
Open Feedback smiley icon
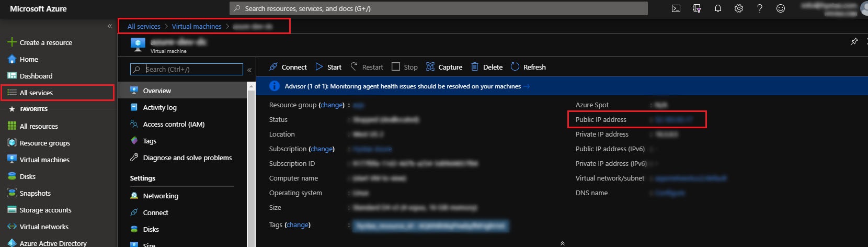click(x=781, y=8)
